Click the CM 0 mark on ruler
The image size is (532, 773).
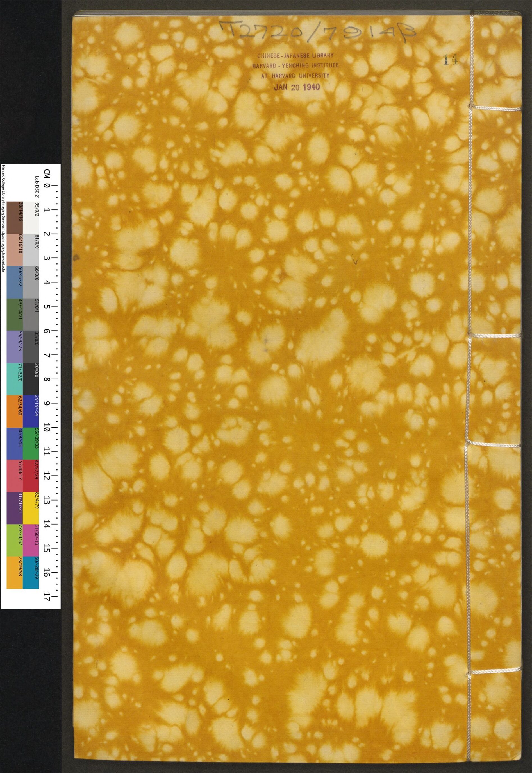click(47, 182)
